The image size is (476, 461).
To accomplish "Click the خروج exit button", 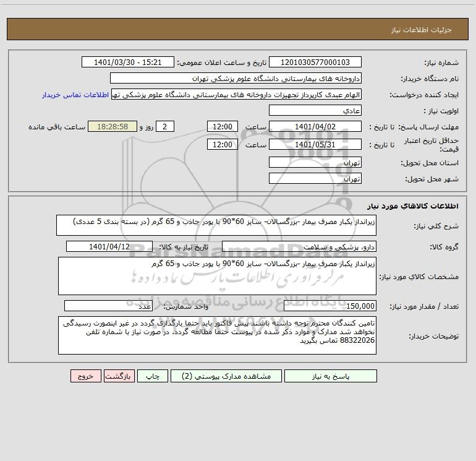I will click(x=85, y=376).
